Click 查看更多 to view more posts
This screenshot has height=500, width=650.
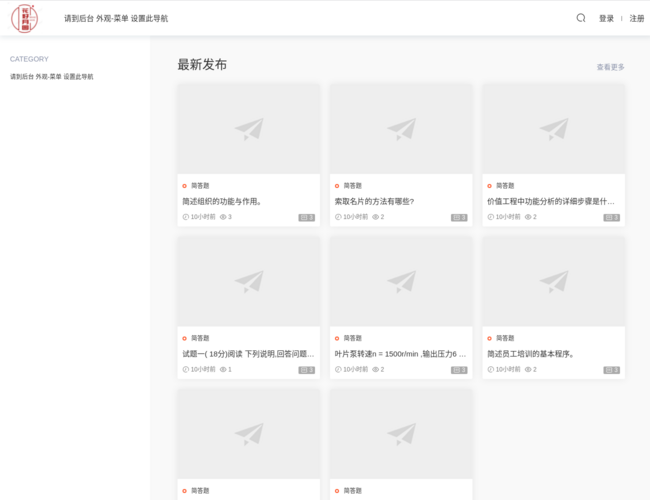(610, 67)
